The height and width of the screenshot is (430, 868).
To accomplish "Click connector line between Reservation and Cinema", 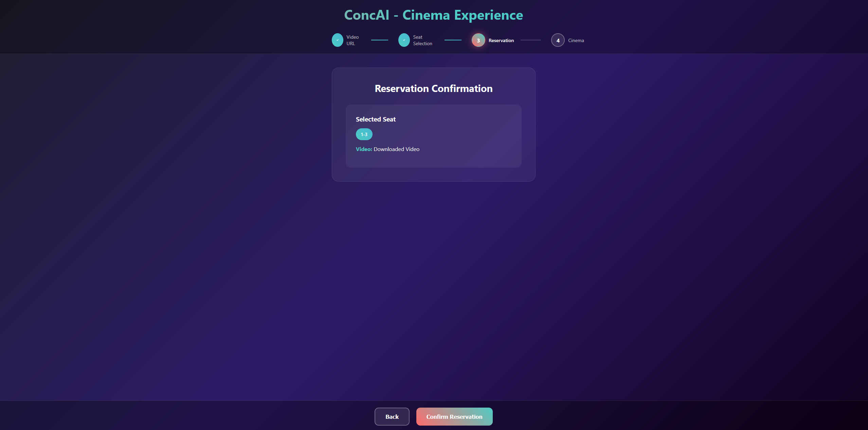I will [530, 40].
